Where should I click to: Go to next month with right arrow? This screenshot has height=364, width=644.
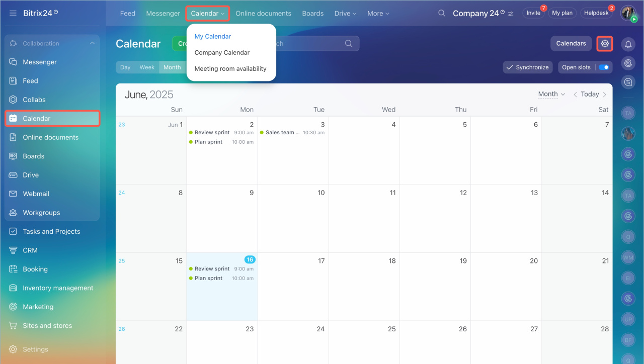(x=604, y=95)
